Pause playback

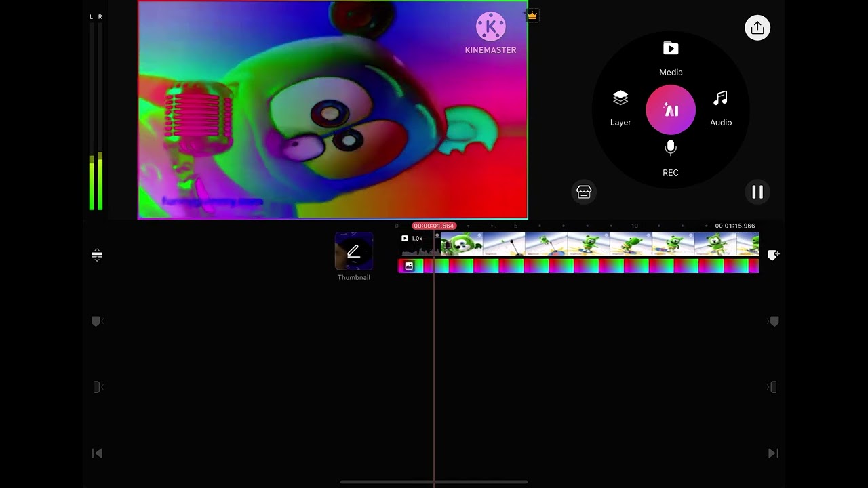pyautogui.click(x=757, y=192)
